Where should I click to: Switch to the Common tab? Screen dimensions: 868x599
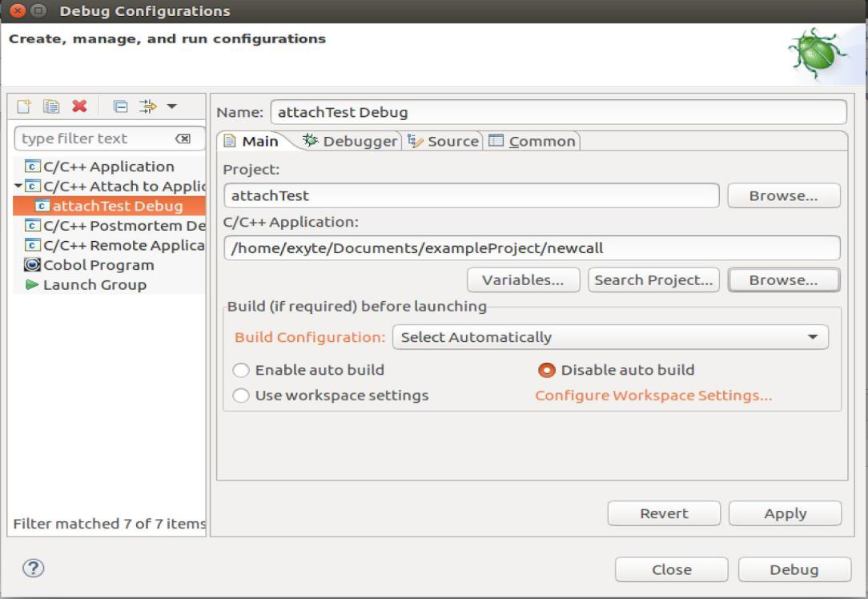[x=536, y=140]
